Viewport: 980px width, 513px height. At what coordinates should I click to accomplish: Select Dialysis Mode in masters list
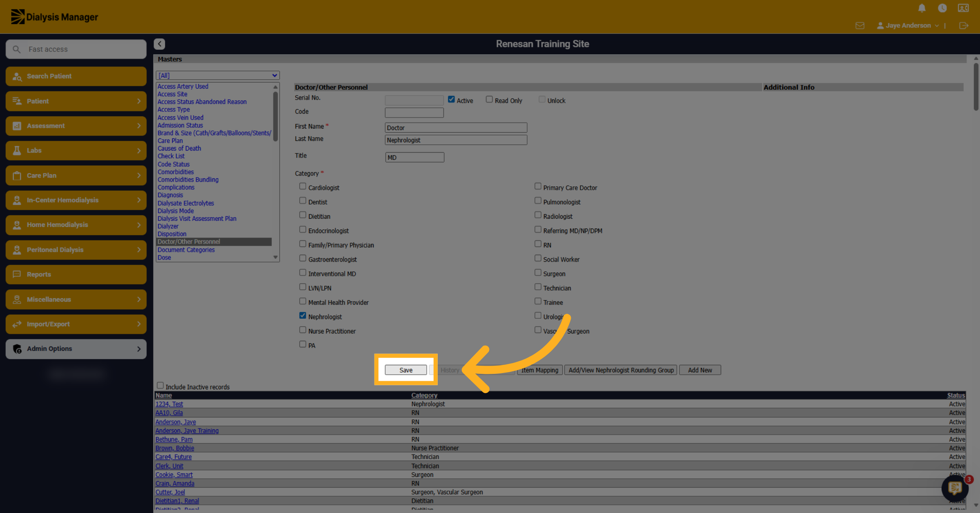[x=176, y=211]
